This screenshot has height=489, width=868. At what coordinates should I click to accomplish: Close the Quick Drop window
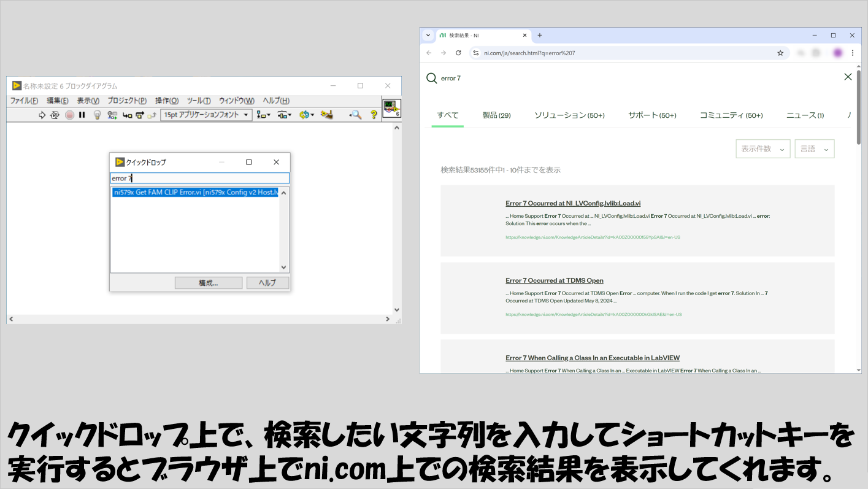point(276,162)
